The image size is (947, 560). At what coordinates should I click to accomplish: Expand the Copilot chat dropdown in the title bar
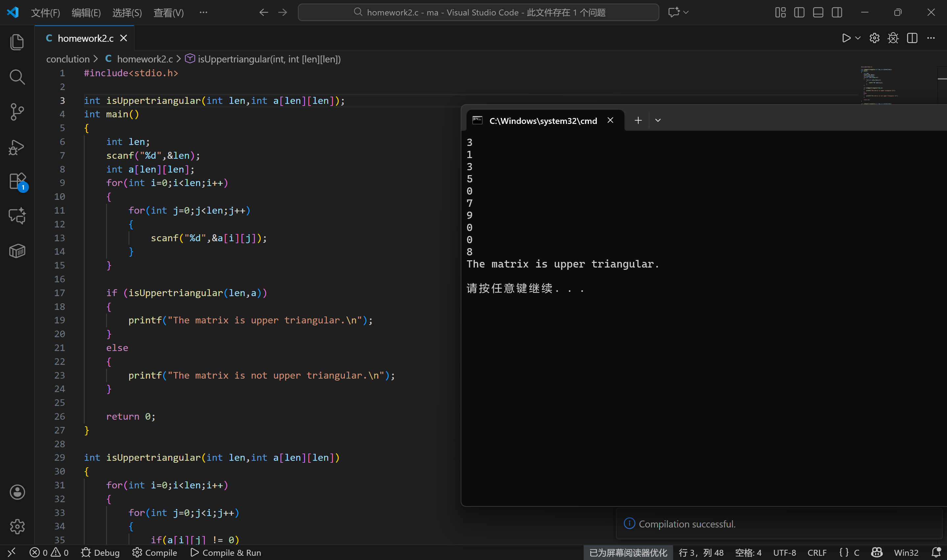(x=686, y=12)
